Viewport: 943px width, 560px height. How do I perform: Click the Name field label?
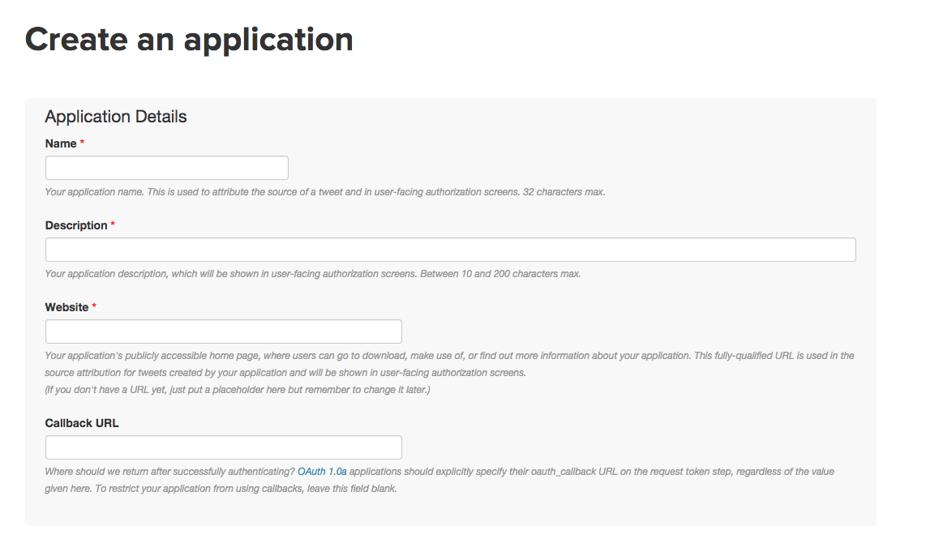[x=61, y=143]
